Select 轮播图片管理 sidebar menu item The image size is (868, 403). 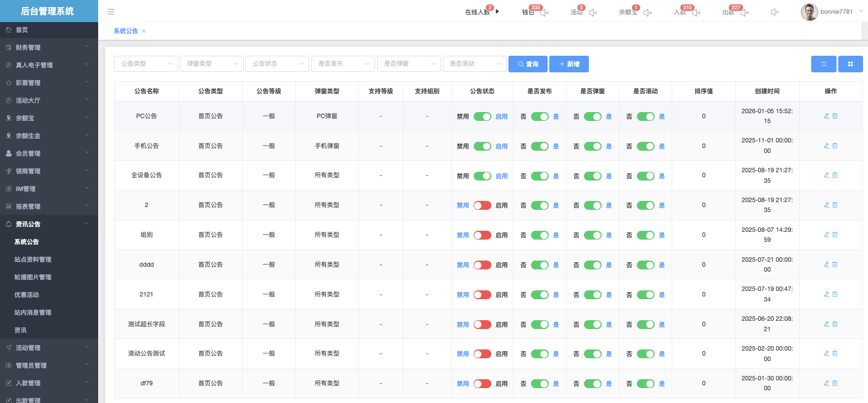(x=33, y=277)
